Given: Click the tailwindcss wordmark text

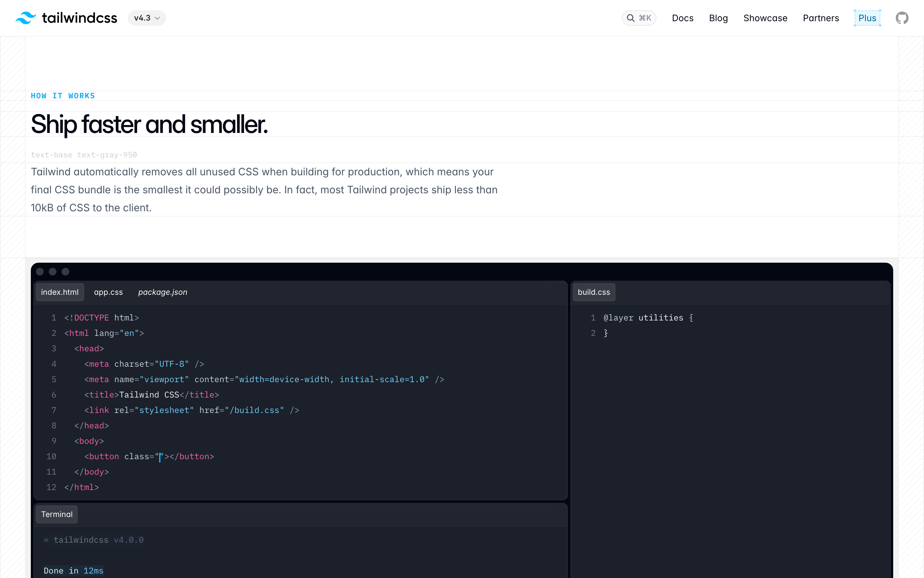Looking at the screenshot, I should [x=80, y=18].
